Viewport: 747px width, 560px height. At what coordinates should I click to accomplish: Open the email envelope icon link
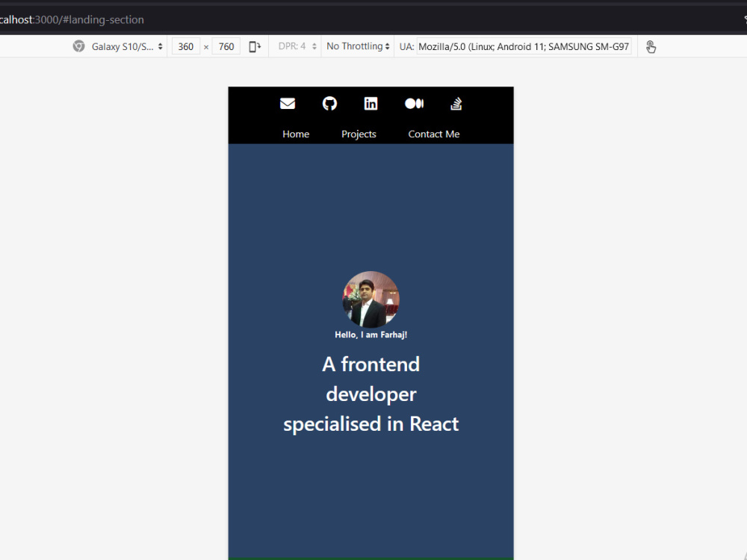288,103
